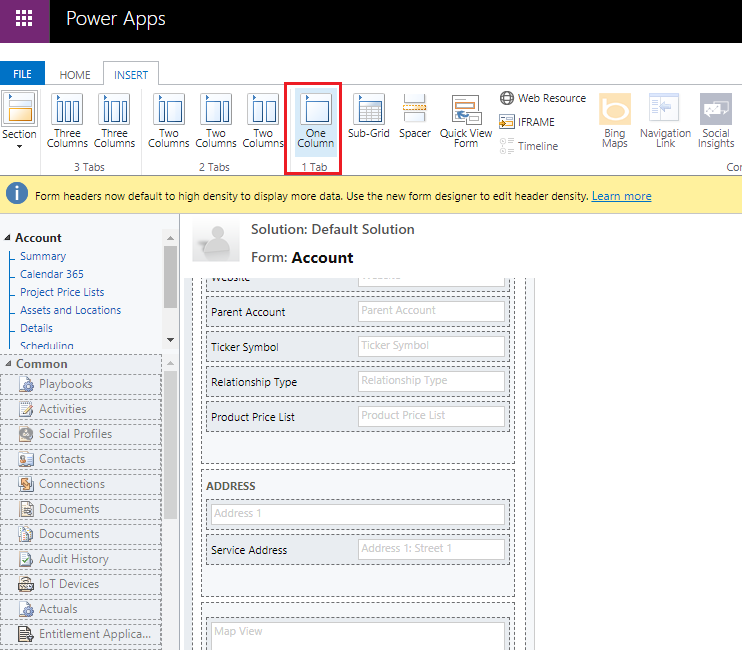Click the account avatar thumbnail
The height and width of the screenshot is (650, 742).
(216, 240)
